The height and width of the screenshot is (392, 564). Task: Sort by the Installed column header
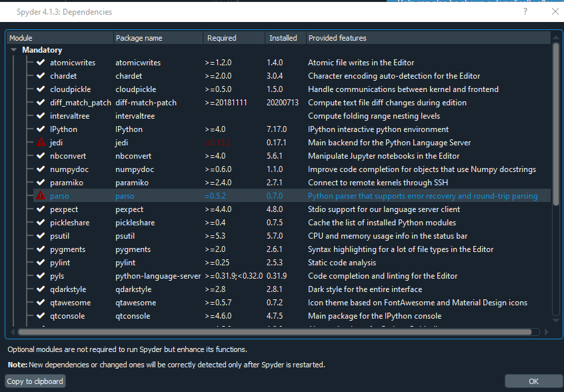click(x=283, y=38)
